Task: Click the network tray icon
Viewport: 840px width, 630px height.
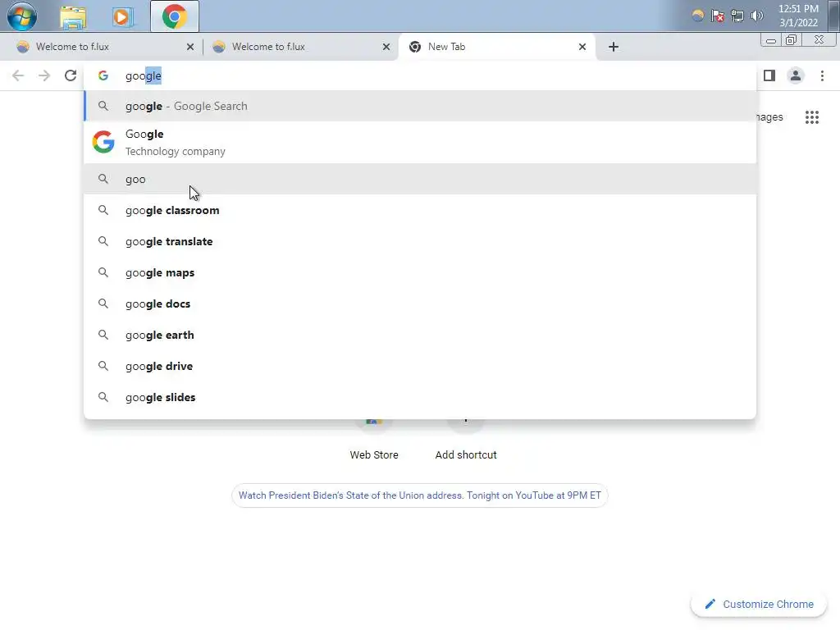Action: click(737, 16)
